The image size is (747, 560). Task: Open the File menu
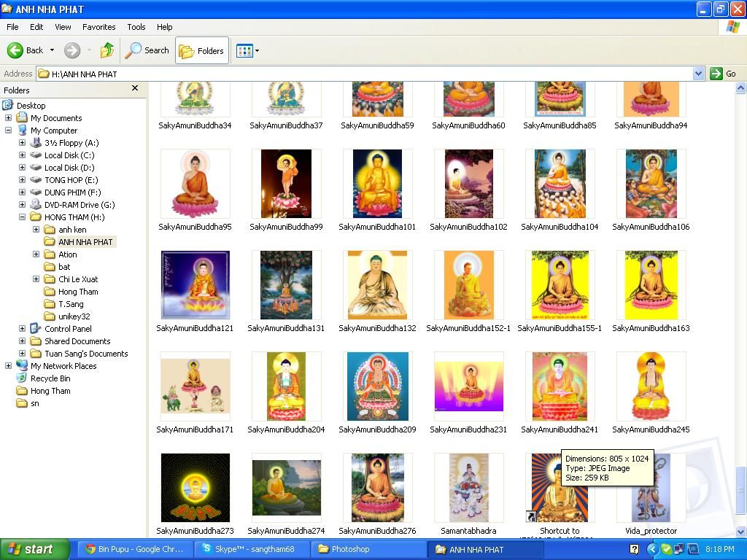[x=12, y=27]
